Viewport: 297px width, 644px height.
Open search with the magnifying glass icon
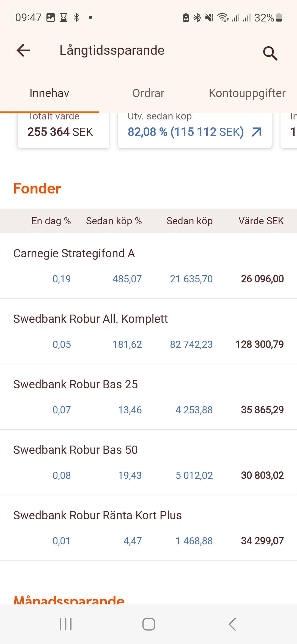[270, 53]
